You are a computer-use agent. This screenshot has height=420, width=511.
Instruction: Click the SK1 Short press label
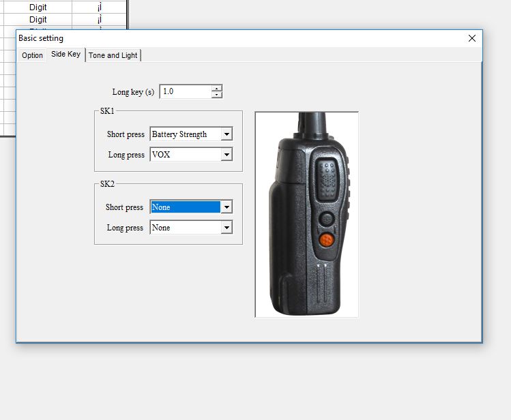pyautogui.click(x=126, y=134)
